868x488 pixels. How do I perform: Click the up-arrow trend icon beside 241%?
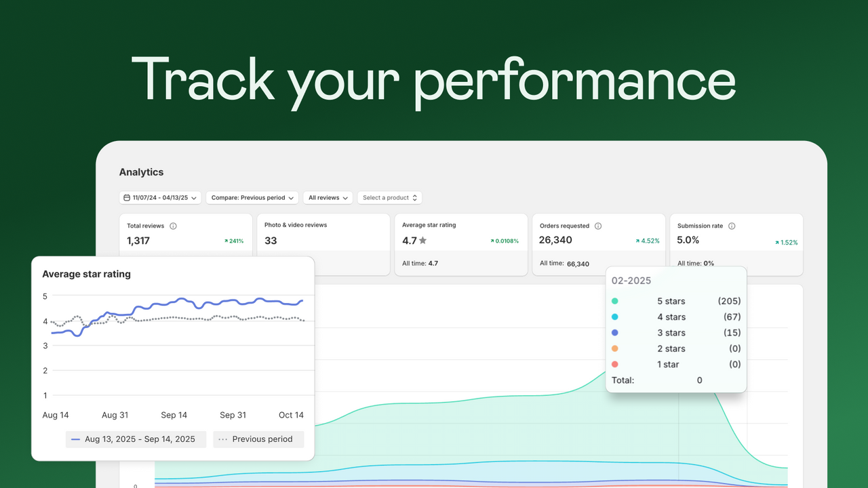click(x=226, y=241)
